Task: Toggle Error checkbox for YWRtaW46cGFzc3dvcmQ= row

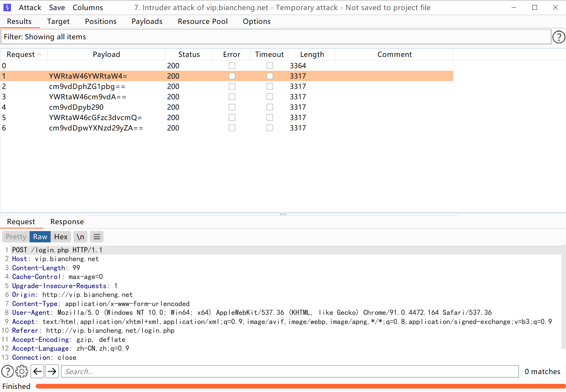Action: [232, 117]
